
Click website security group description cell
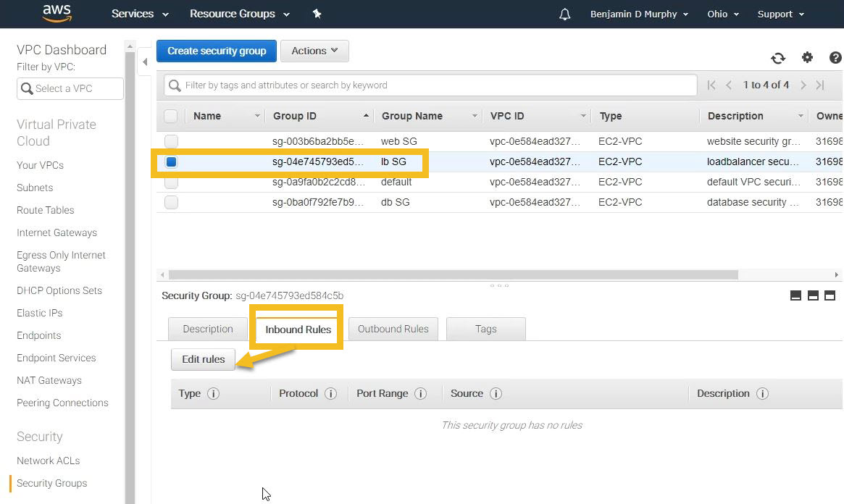point(753,141)
